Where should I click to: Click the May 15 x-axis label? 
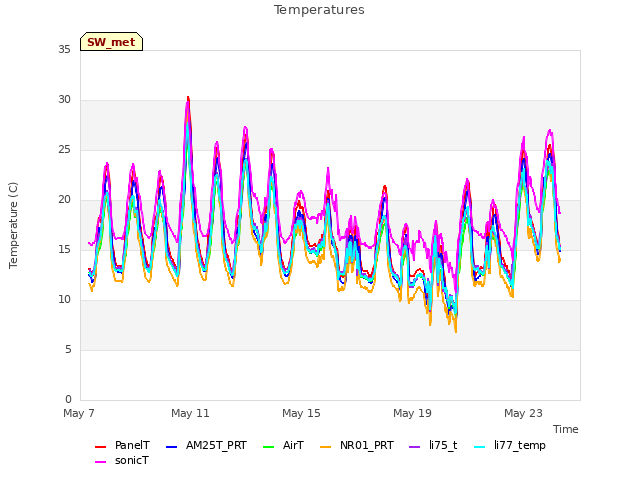tap(301, 413)
